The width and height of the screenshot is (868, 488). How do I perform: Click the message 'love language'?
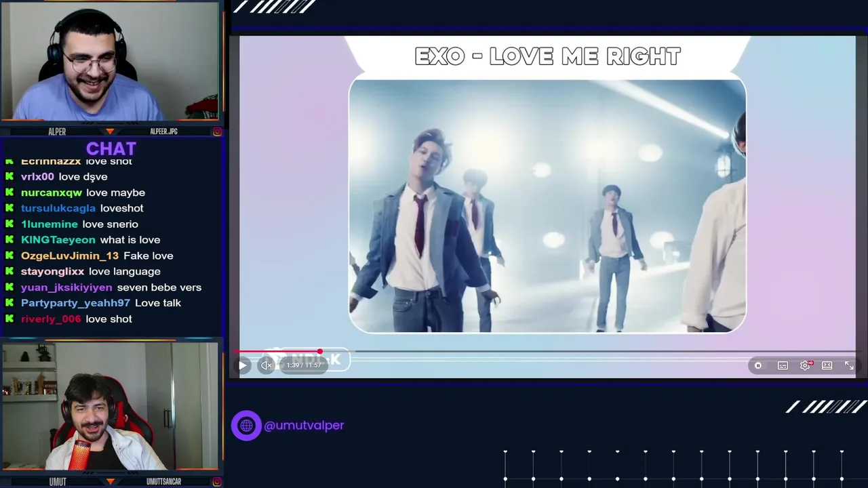[125, 271]
